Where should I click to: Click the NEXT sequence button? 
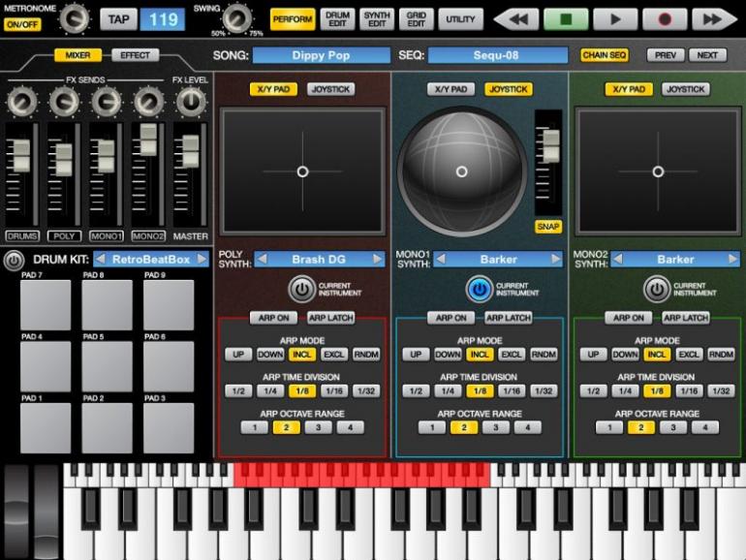pyautogui.click(x=707, y=55)
